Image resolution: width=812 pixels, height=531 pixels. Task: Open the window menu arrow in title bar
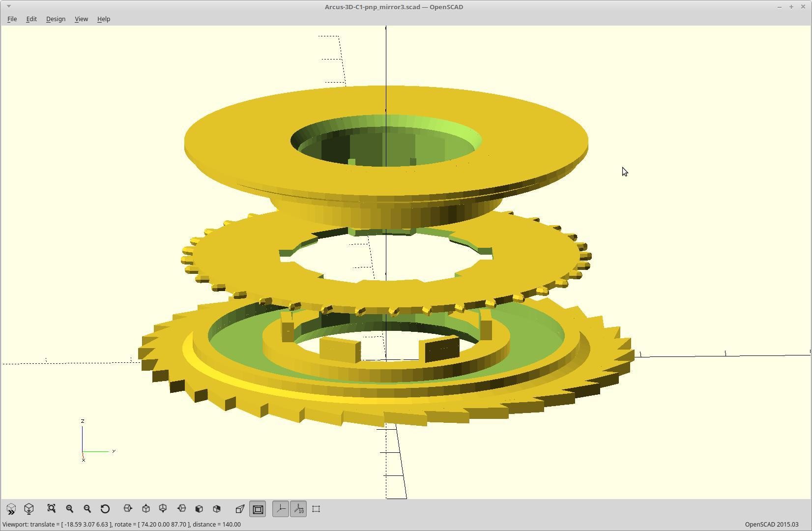[9, 6]
